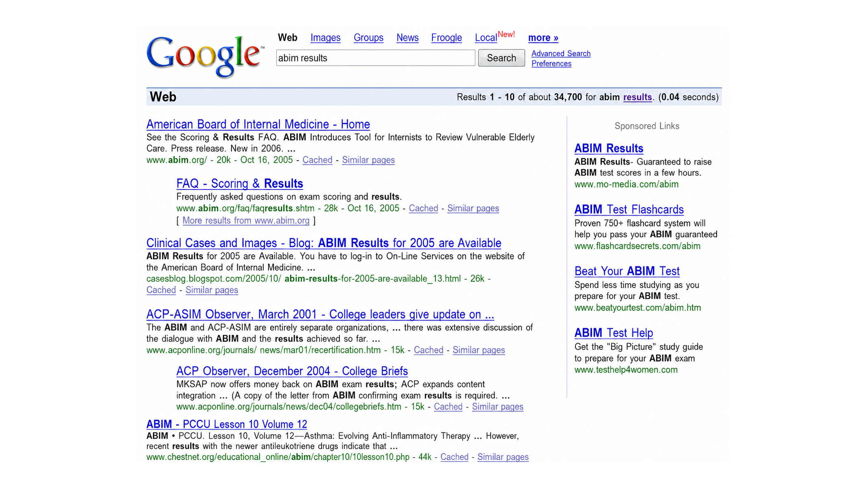Open Similar pages for chestnet.org result
868x488 pixels.
[x=503, y=457]
